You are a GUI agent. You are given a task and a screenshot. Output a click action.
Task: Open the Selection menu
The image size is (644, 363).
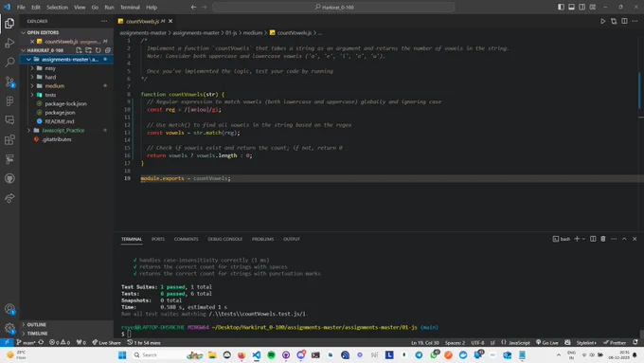(x=57, y=7)
